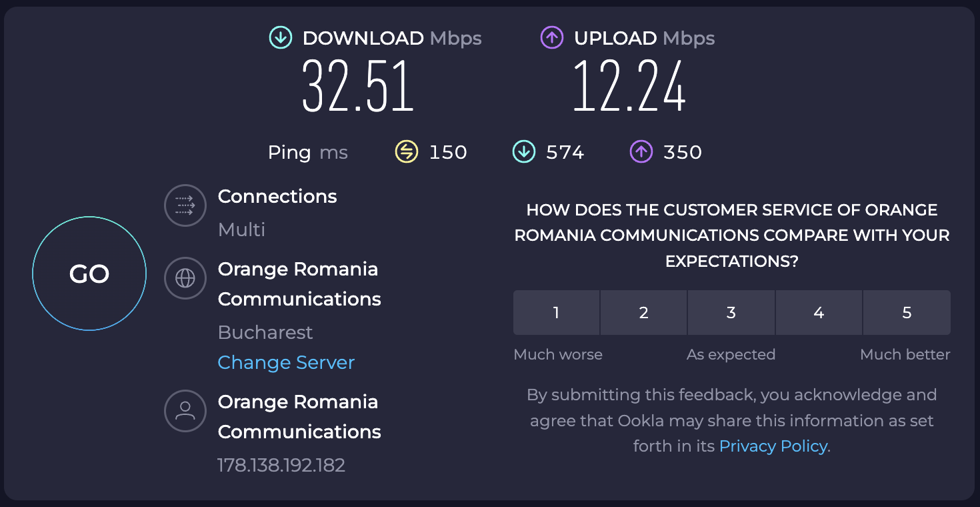
Task: Click the yellow idle ping icon
Action: pos(406,152)
